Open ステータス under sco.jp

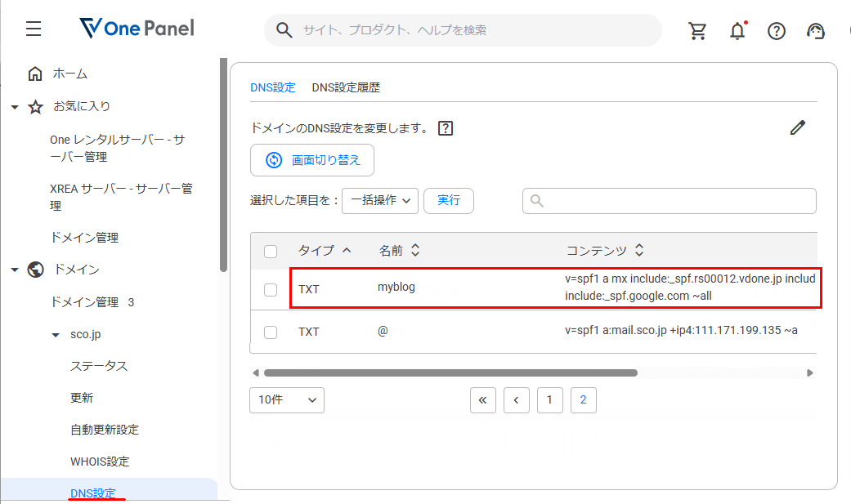point(99,366)
